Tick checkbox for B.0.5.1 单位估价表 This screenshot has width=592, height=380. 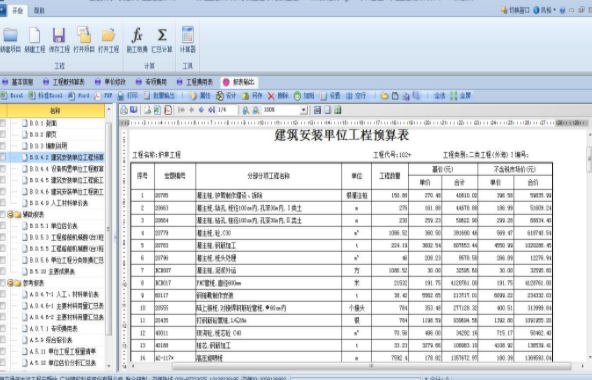point(3,226)
